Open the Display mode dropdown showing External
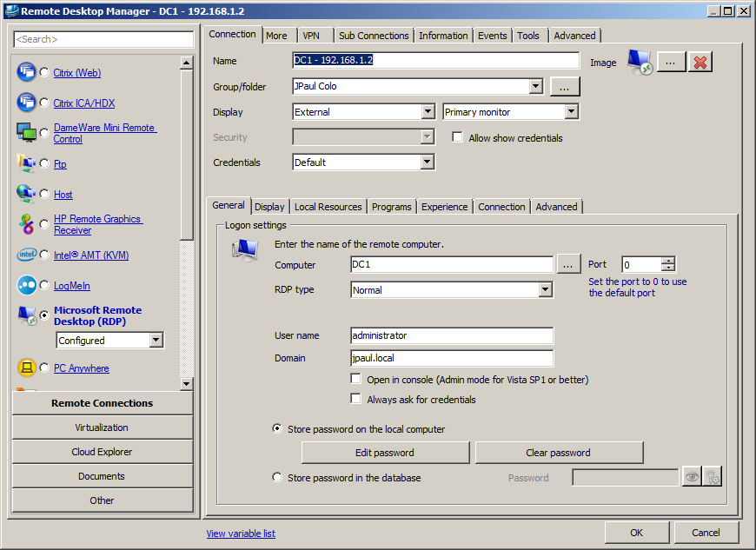756x550 pixels. click(x=428, y=112)
